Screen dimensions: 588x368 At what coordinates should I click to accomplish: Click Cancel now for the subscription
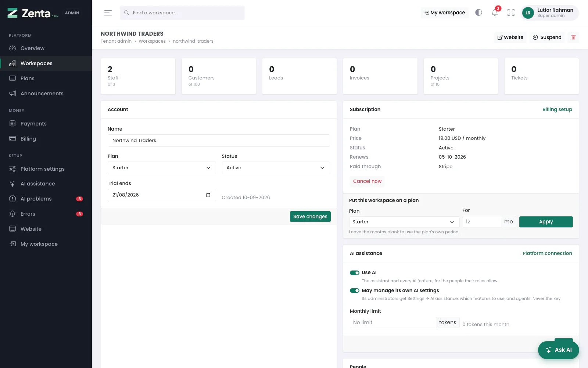click(367, 181)
